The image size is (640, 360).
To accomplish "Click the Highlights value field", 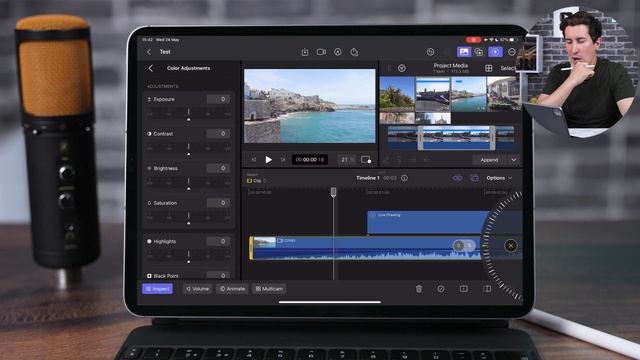I will pos(218,241).
